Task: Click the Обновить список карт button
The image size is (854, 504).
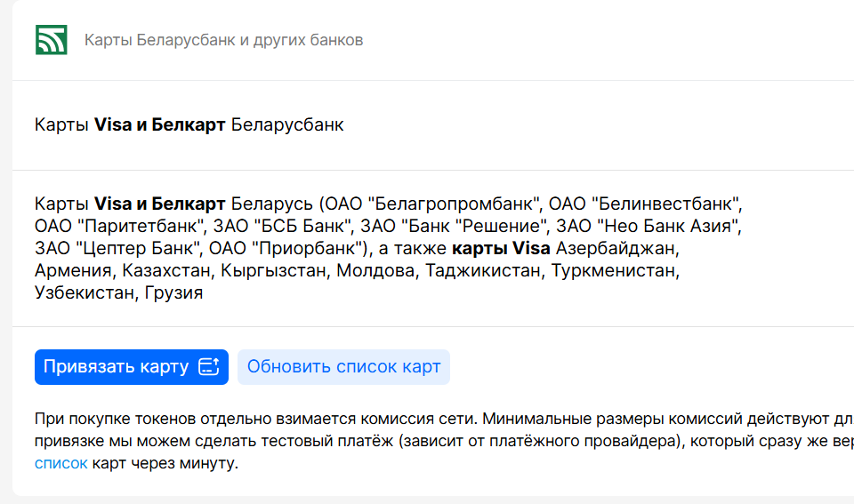Action: pos(343,367)
